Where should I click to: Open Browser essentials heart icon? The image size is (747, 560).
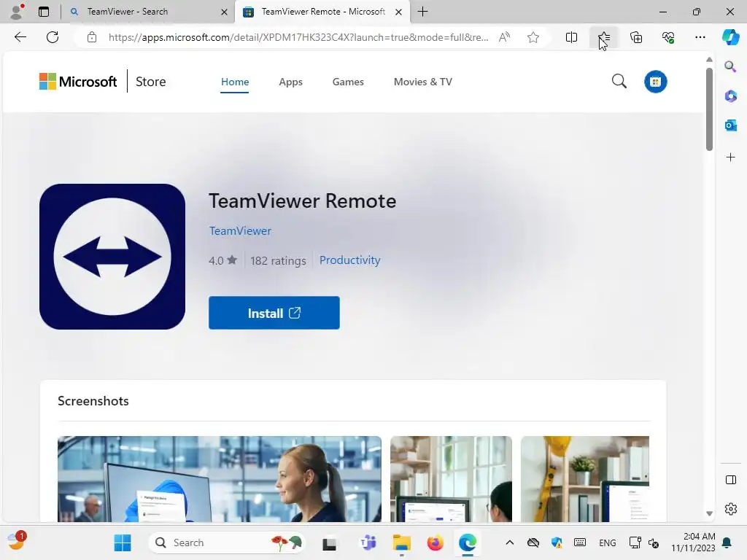(668, 37)
